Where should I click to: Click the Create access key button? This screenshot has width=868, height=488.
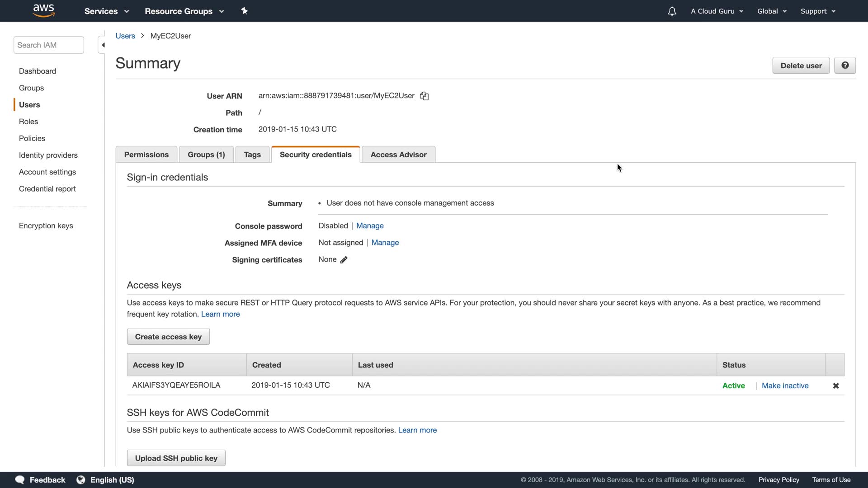[168, 337]
